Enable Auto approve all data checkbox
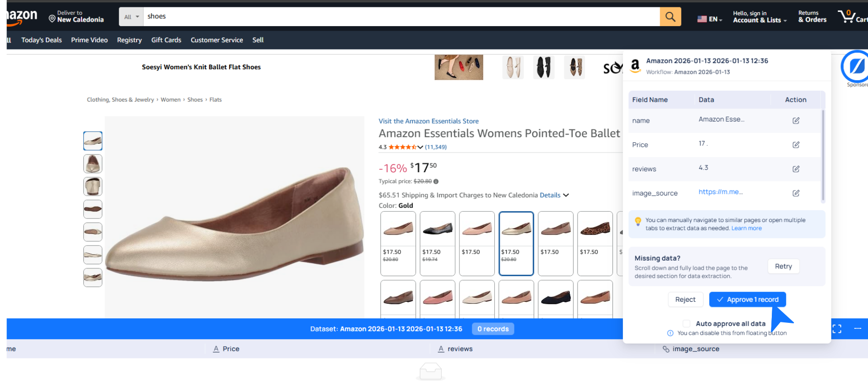This screenshot has height=381, width=868. click(x=686, y=324)
